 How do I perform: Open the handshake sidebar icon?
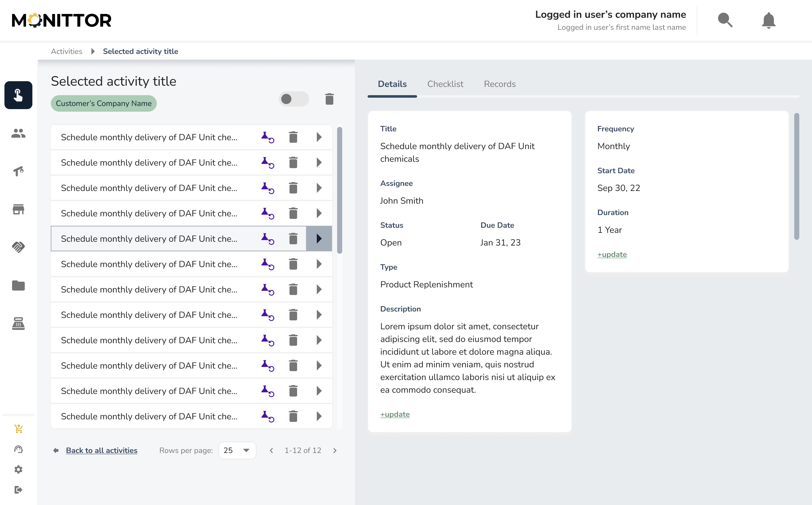point(18,247)
